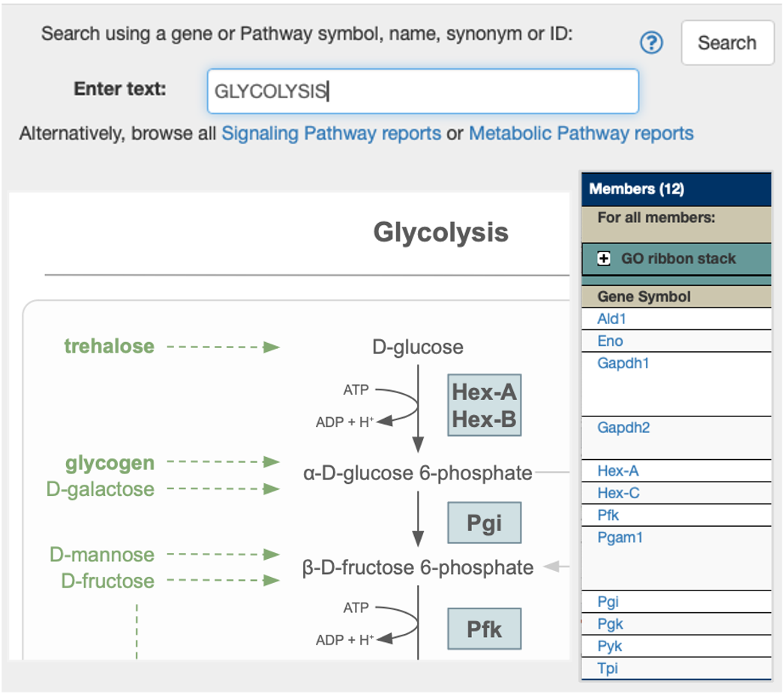This screenshot has width=784, height=694.
Task: Click Pgk in the members table
Action: pos(610,624)
